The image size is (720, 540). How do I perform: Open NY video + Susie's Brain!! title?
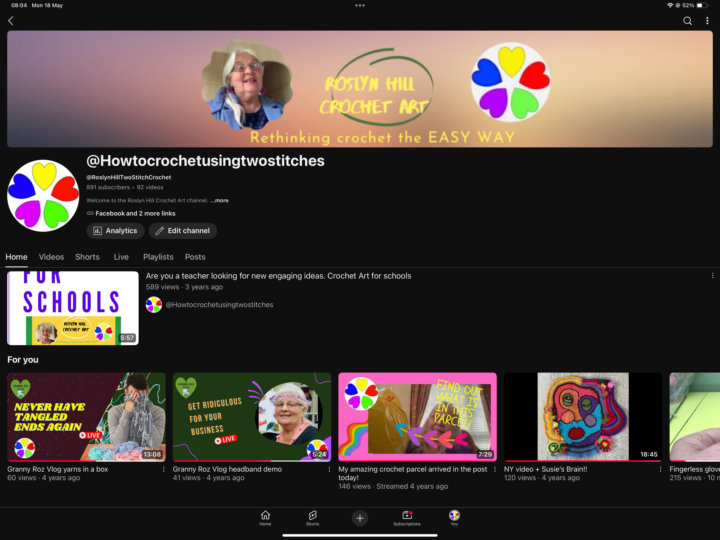pos(546,469)
